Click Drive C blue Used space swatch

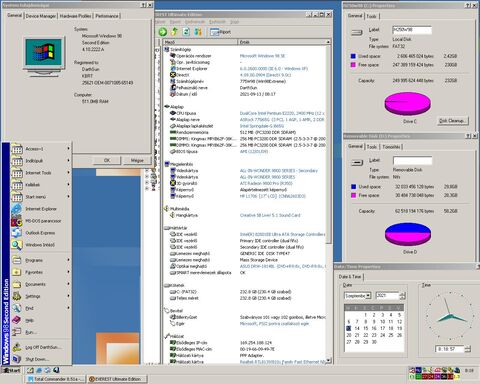[353, 56]
